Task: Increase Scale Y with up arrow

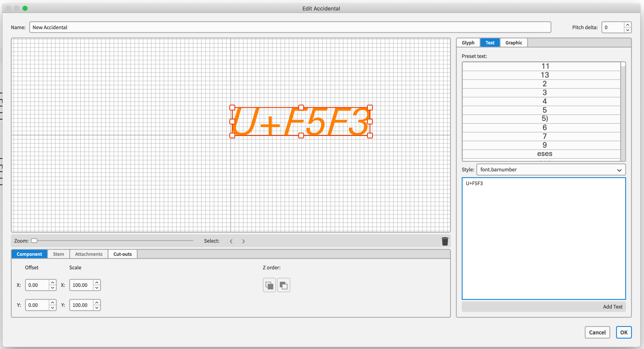Action: pos(97,302)
